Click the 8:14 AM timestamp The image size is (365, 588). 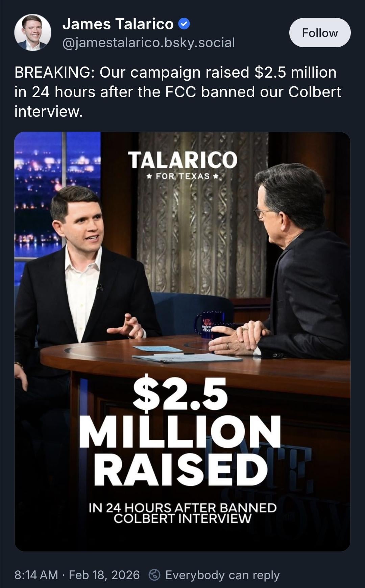click(x=36, y=574)
